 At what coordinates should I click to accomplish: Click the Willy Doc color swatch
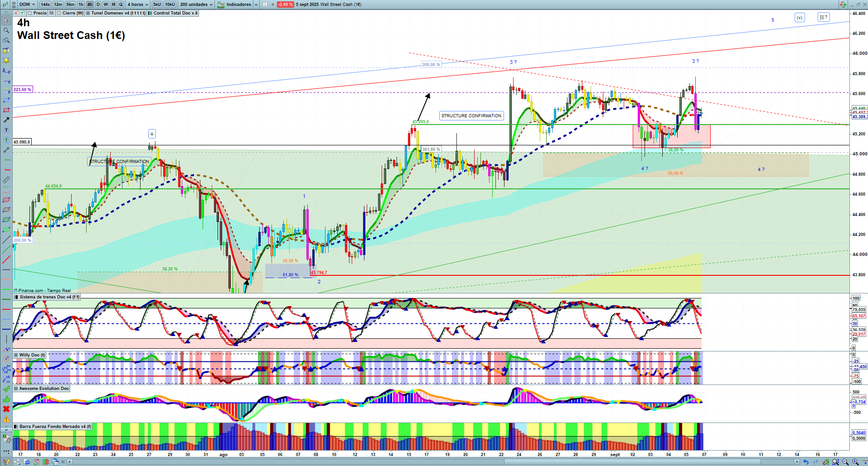pos(16,355)
